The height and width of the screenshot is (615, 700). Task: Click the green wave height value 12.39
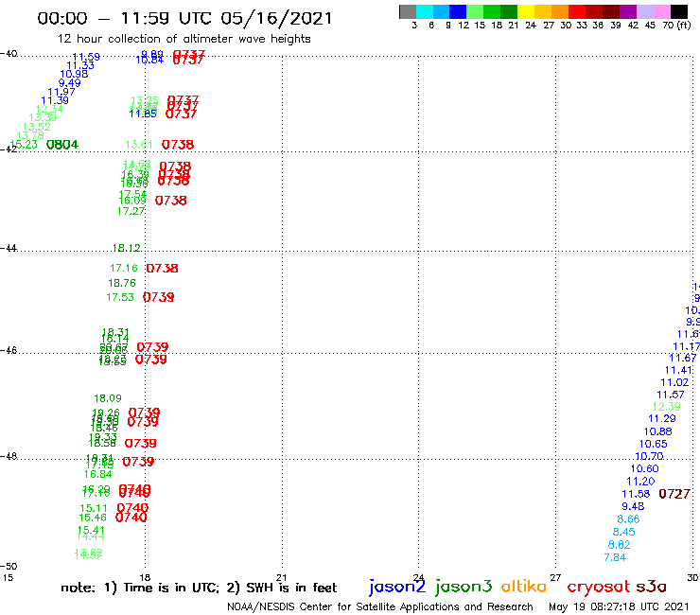coord(667,407)
